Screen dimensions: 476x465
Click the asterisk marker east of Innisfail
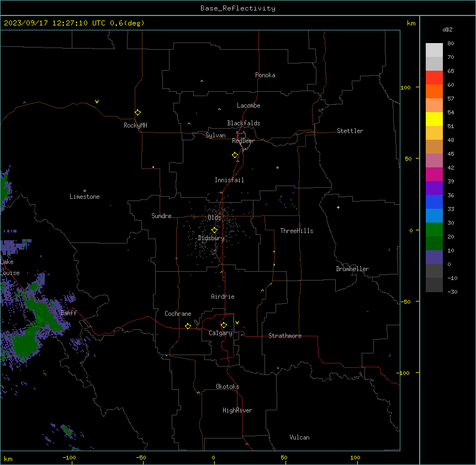(x=277, y=167)
